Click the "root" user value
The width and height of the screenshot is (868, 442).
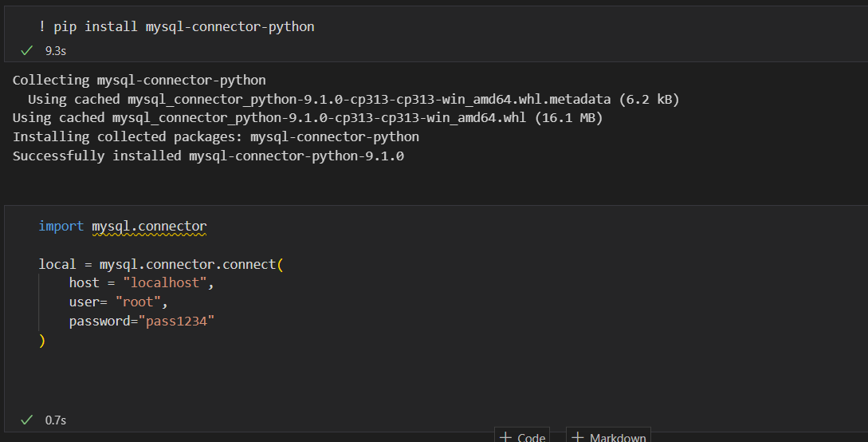pos(138,302)
